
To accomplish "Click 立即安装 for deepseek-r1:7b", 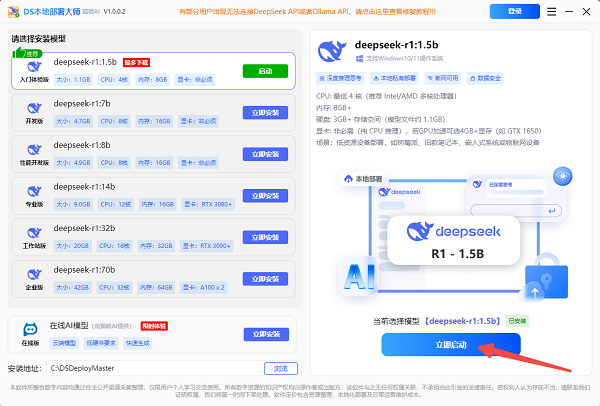I will 265,113.
